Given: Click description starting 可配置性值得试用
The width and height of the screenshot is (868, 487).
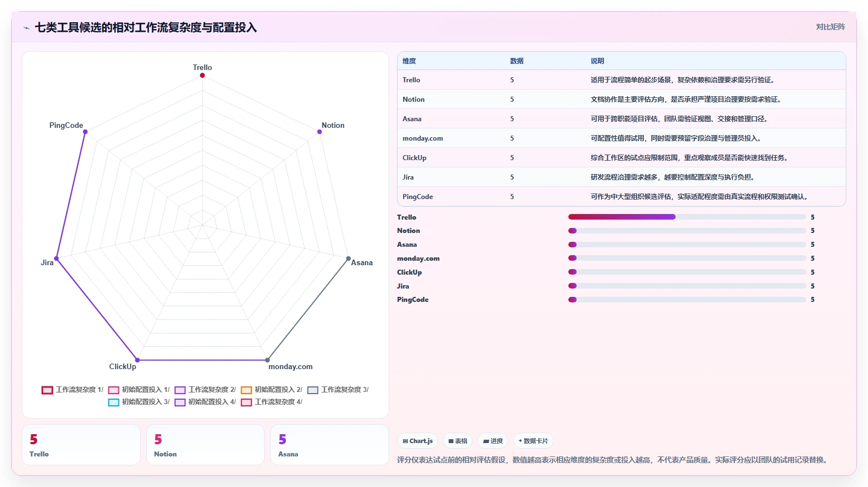Looking at the screenshot, I should pyautogui.click(x=676, y=138).
